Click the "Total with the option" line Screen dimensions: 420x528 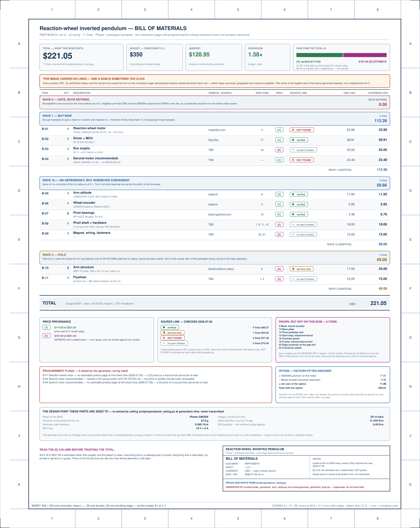point(332,388)
